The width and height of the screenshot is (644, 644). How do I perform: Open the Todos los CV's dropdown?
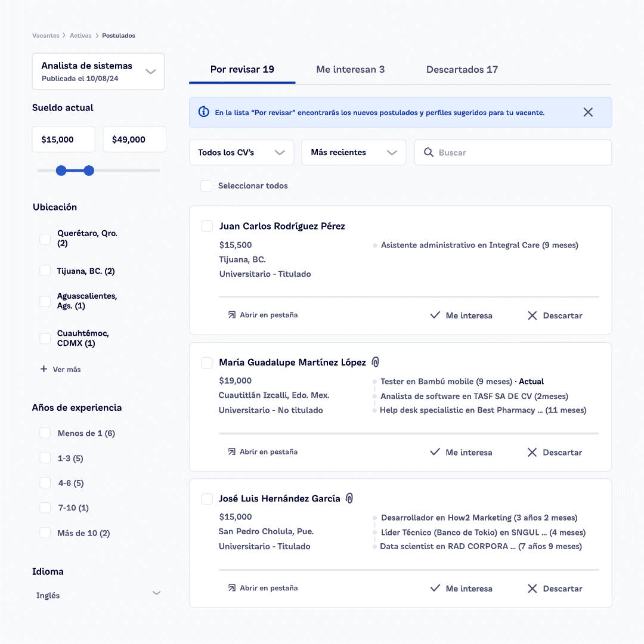(241, 153)
